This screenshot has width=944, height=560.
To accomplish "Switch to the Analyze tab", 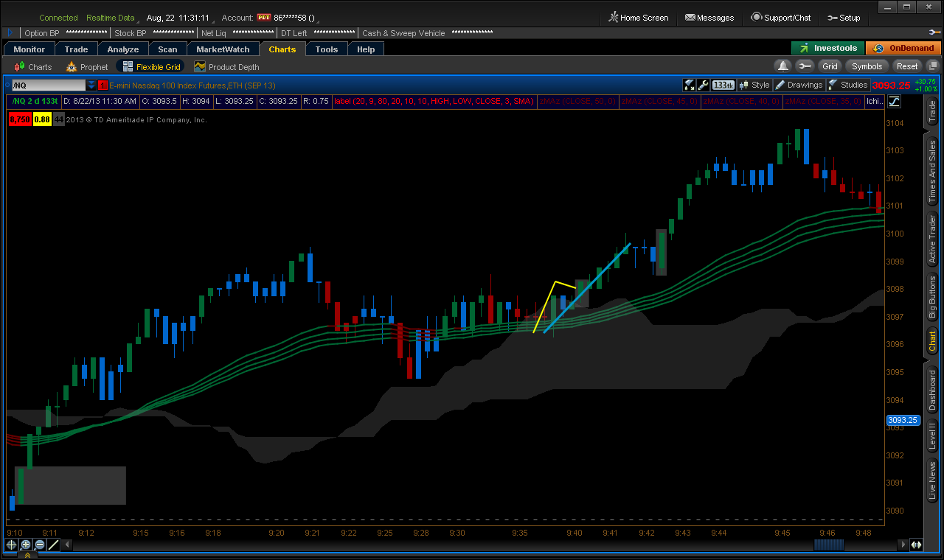I will (x=123, y=49).
